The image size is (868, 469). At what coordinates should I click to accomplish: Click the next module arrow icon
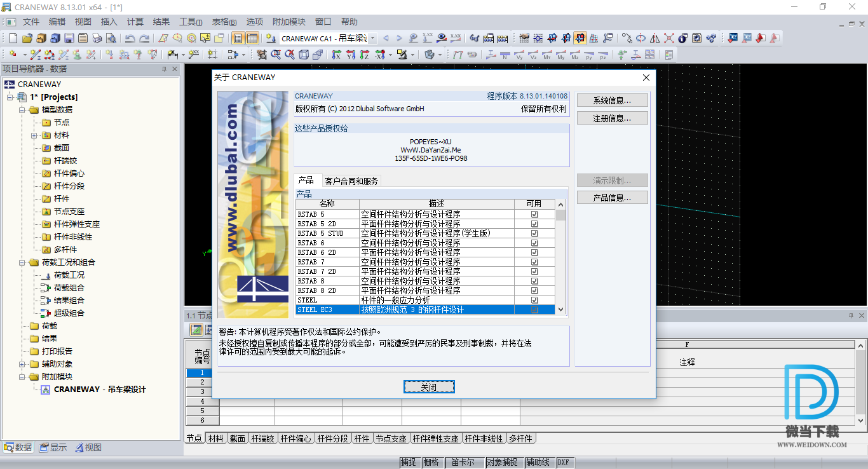pyautogui.click(x=399, y=38)
